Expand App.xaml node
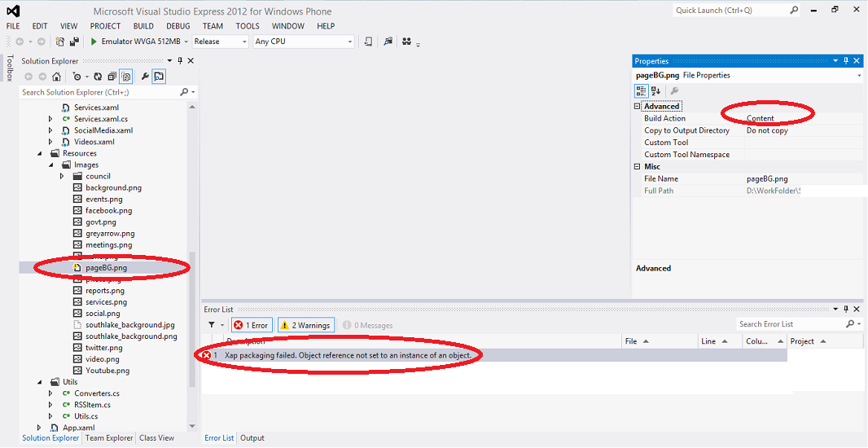 tap(39, 428)
